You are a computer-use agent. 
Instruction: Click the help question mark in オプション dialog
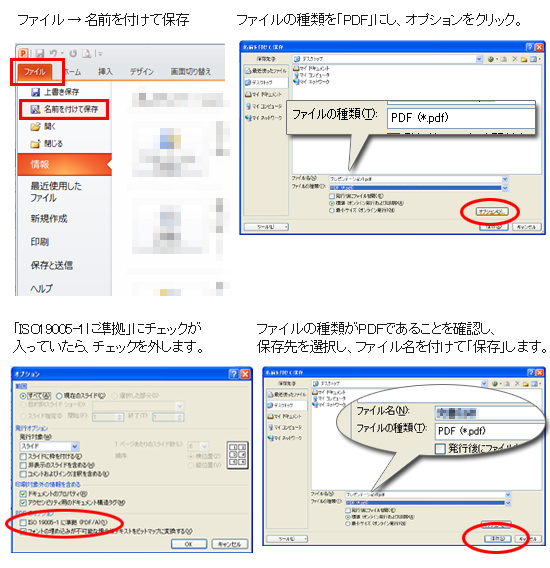tap(234, 373)
